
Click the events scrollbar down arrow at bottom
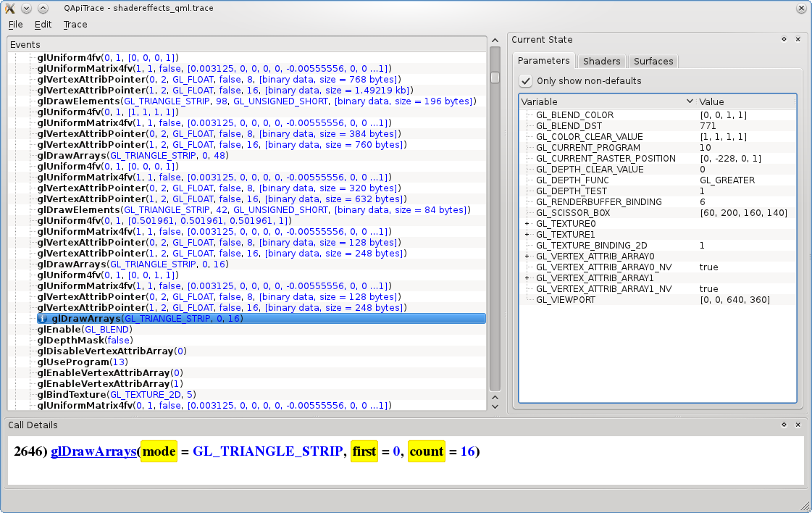(495, 406)
